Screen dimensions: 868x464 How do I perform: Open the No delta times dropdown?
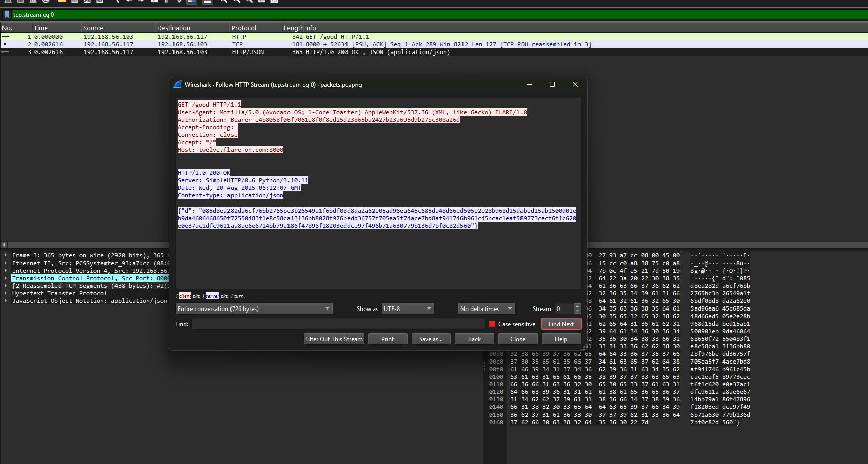pyautogui.click(x=487, y=309)
